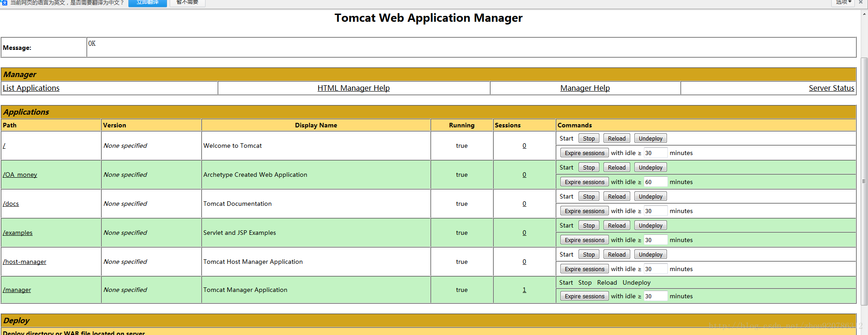Image resolution: width=868 pixels, height=335 pixels.
Task: Expire sessions for /OA_money application
Action: click(584, 182)
